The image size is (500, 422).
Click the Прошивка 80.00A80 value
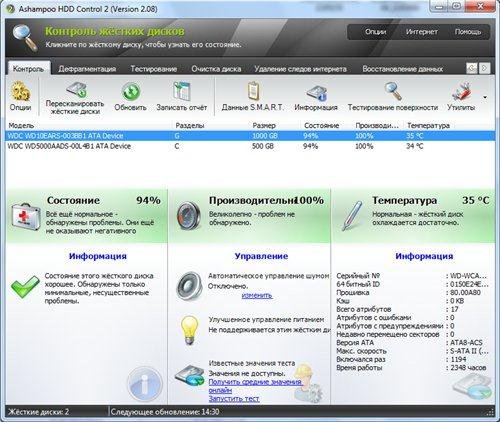(465, 293)
